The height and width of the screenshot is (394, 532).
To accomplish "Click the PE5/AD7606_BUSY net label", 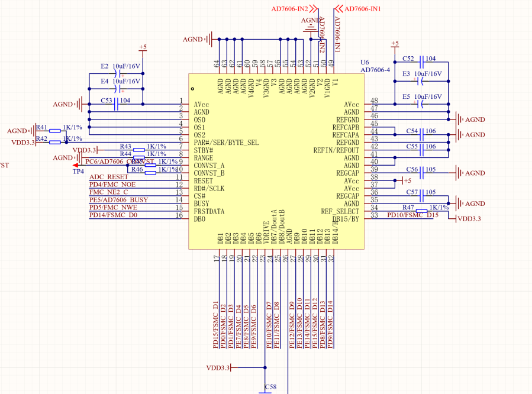I will click(118, 200).
